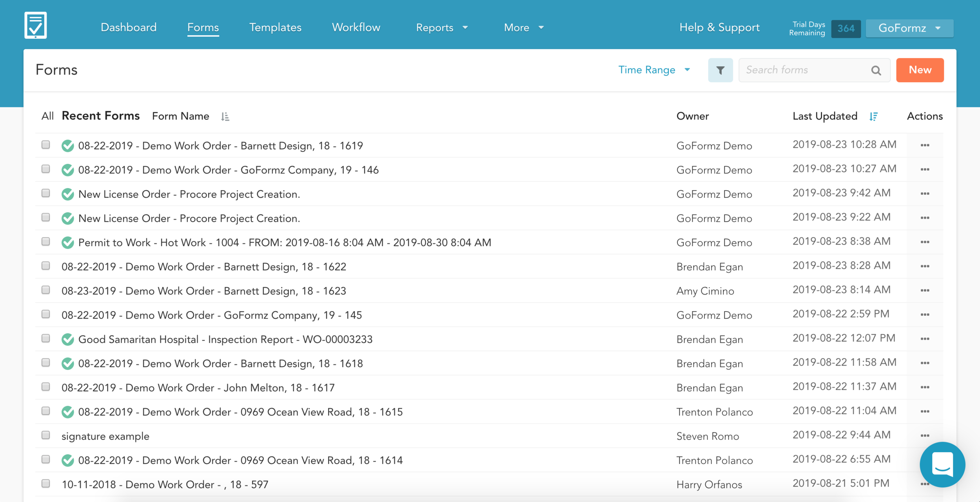Click the search magnifier icon
Screen dimensions: 980x502
[x=876, y=71]
